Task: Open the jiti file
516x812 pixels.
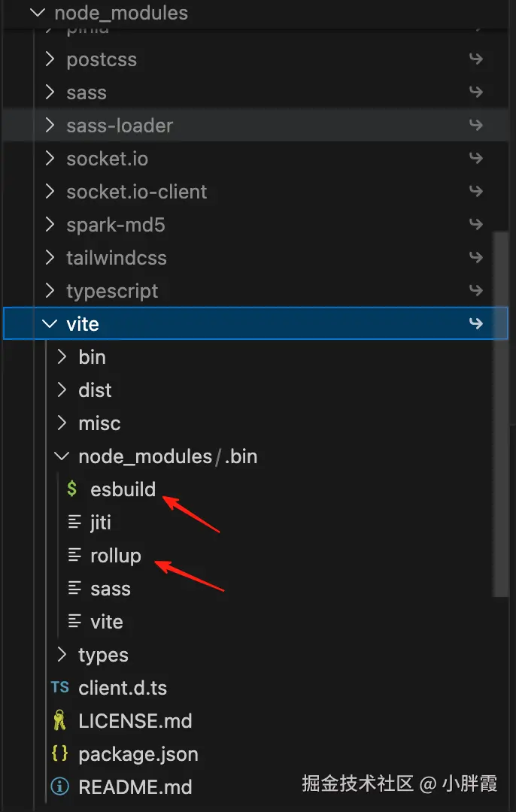Action: click(x=101, y=523)
